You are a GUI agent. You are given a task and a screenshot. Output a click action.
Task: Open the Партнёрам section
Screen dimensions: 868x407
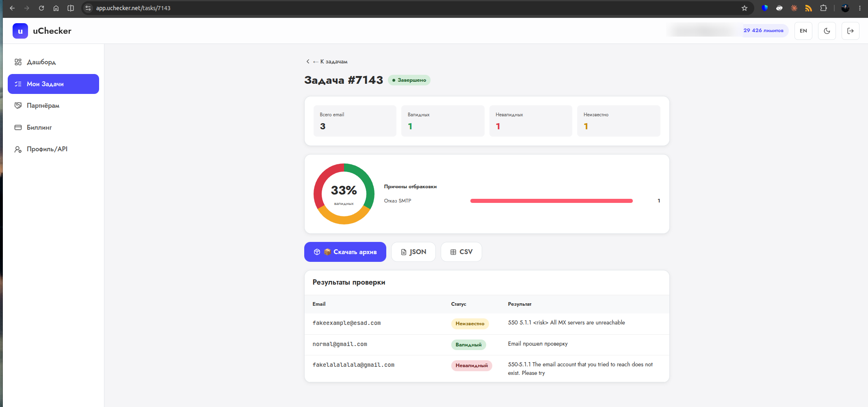53,106
